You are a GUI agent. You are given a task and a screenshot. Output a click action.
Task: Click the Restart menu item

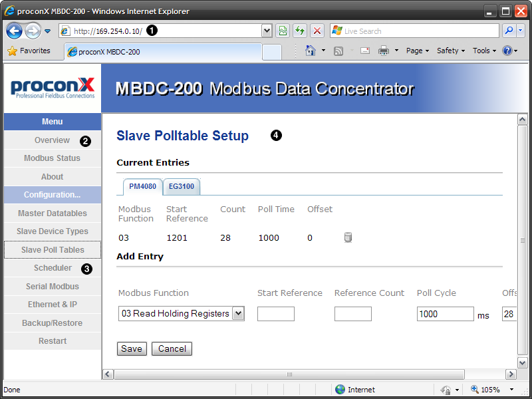pyautogui.click(x=53, y=341)
